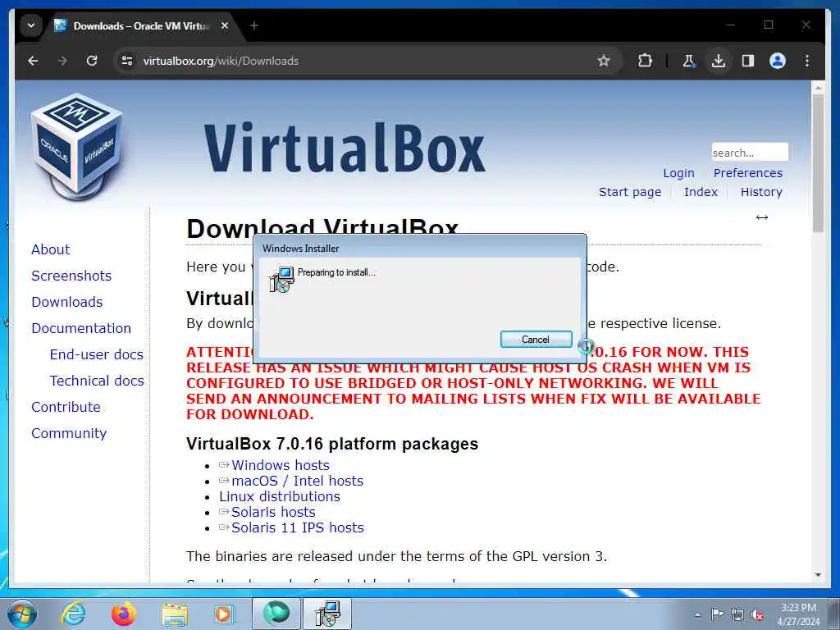Close the Downloads – Oracle VM VirtualBox tab
840x630 pixels.
pos(225,25)
